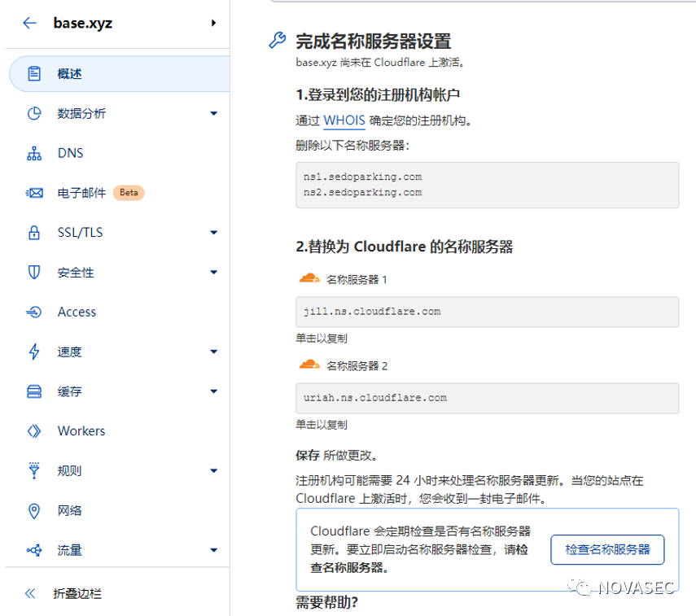Expand the 数据分析 section arrow
This screenshot has height=616, width=696.
point(213,114)
